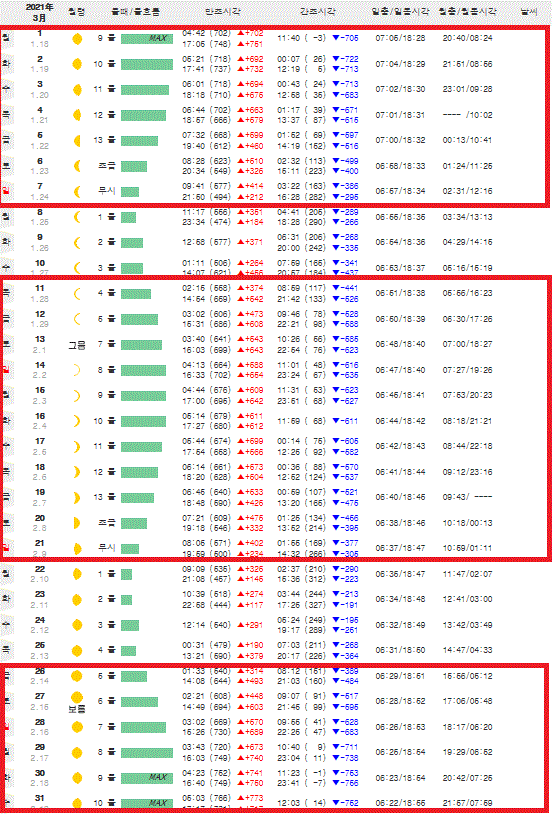Click the 13 물 tide label for March 19
This screenshot has height=814, width=552.
[104, 497]
